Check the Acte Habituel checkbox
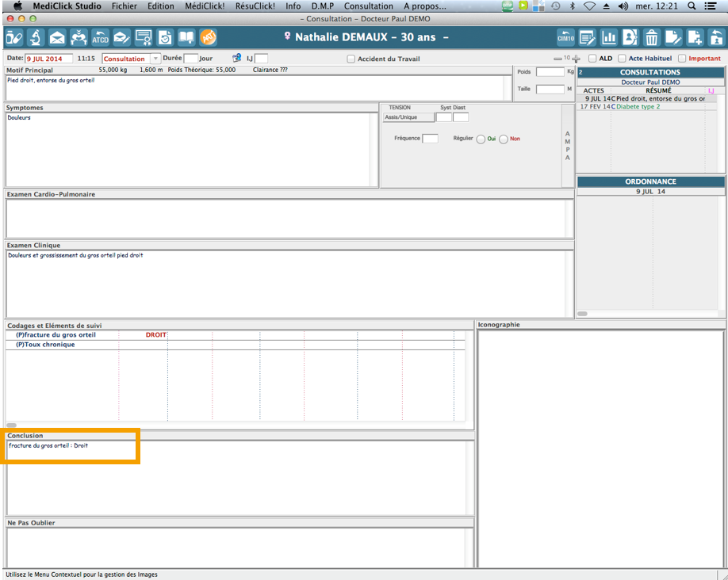The height and width of the screenshot is (580, 728). (x=622, y=59)
